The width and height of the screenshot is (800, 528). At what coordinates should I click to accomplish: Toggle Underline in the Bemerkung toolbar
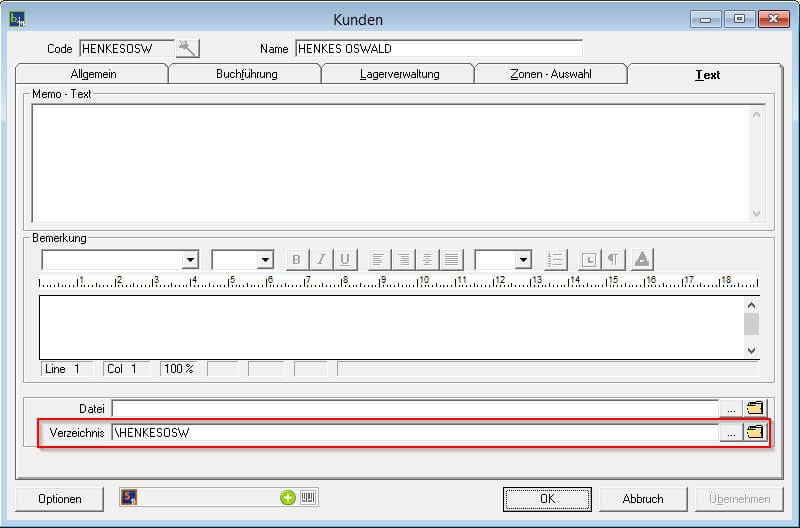click(345, 260)
